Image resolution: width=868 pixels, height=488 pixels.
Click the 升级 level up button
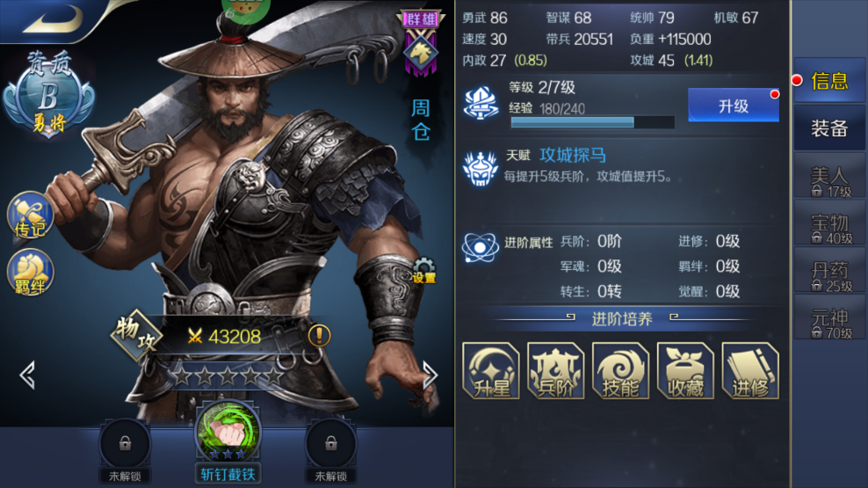pyautogui.click(x=734, y=106)
